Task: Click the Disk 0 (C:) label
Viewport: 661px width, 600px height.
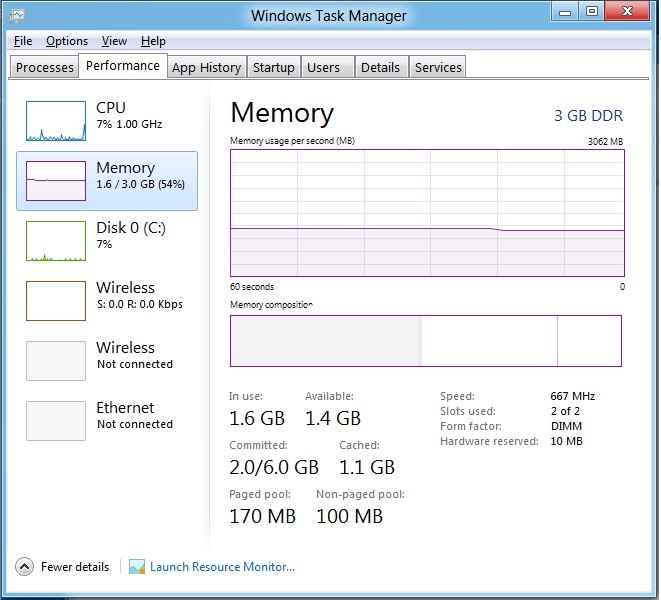Action: click(131, 228)
